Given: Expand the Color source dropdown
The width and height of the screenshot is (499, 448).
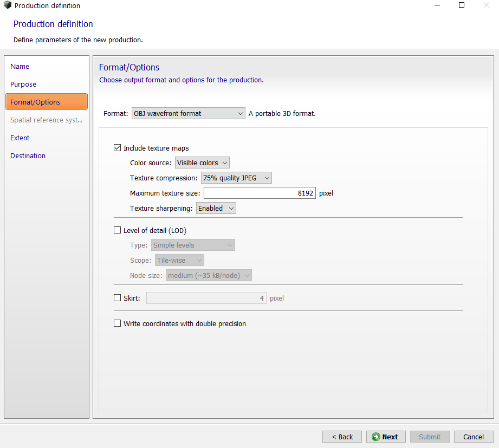Looking at the screenshot, I should pos(202,163).
